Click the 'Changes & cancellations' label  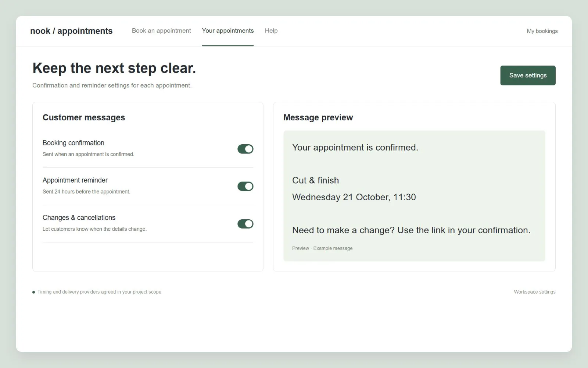point(79,218)
